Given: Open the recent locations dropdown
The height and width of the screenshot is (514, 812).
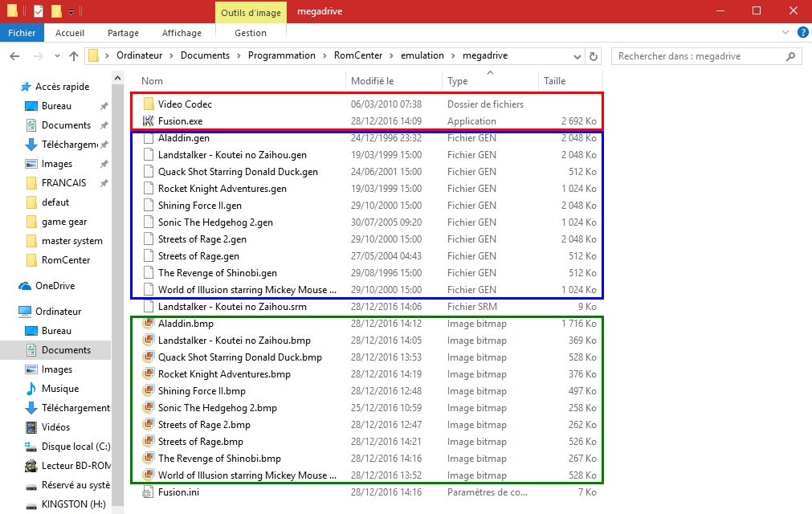Looking at the screenshot, I should [57, 56].
